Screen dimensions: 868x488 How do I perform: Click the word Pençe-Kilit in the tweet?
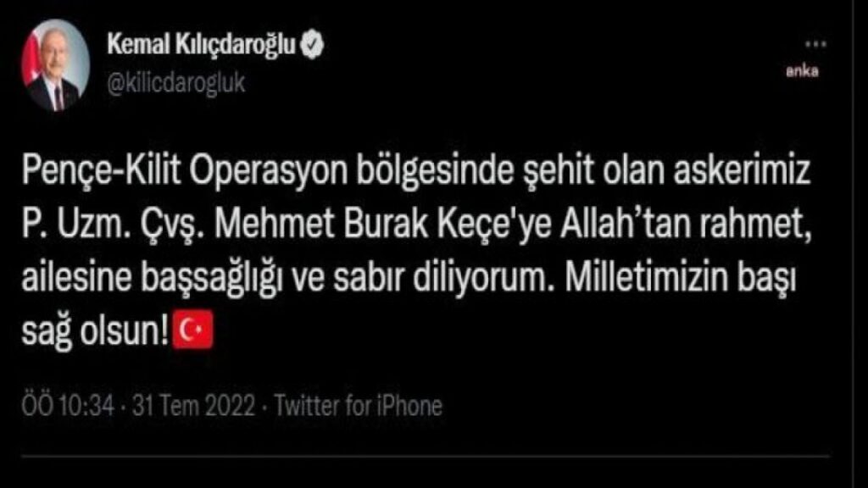102,169
